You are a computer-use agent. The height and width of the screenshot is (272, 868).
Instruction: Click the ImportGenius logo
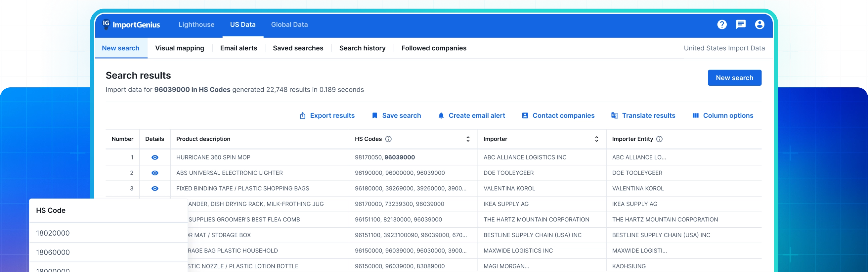131,24
